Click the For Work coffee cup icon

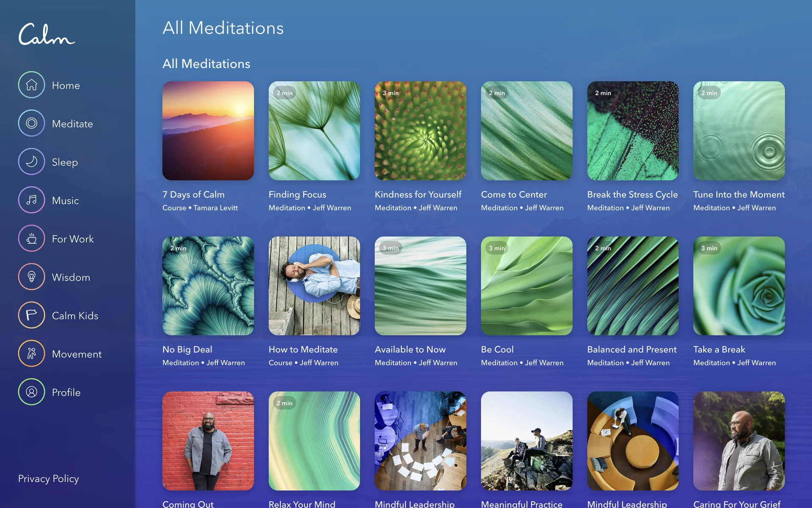(31, 239)
